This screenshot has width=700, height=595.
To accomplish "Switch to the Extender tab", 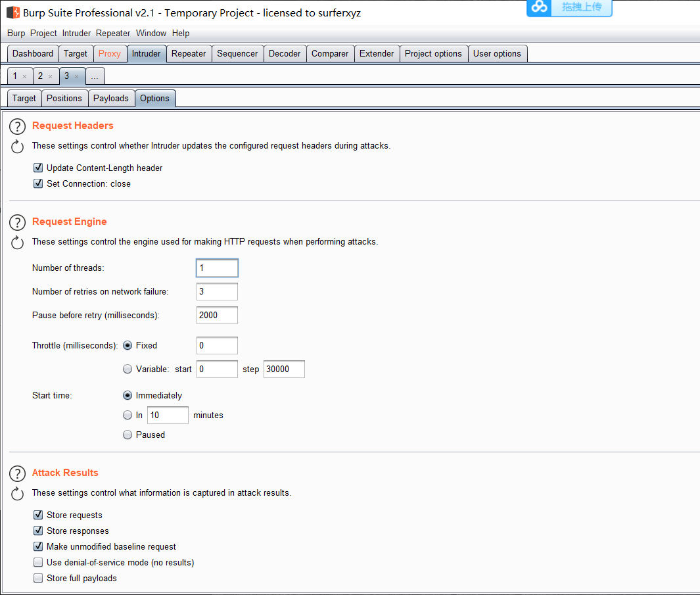I will click(377, 54).
